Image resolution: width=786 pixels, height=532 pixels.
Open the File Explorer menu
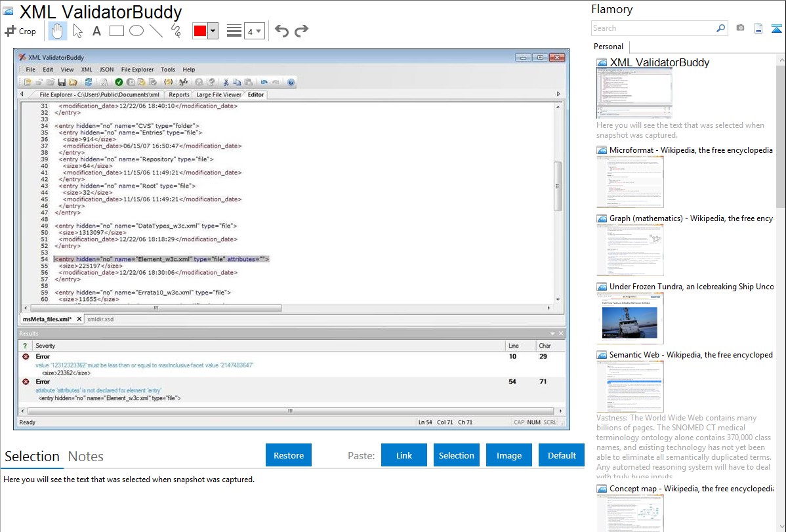click(x=137, y=70)
